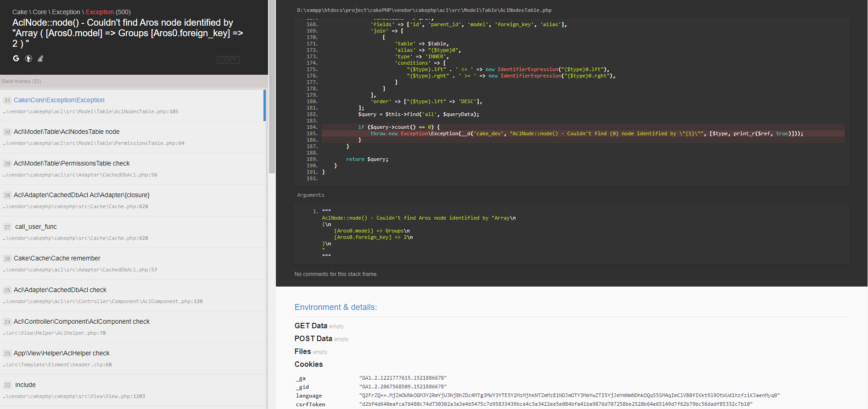This screenshot has height=409, width=868.
Task: Click path AclComponent.php:120 under frame 25
Action: point(103,301)
